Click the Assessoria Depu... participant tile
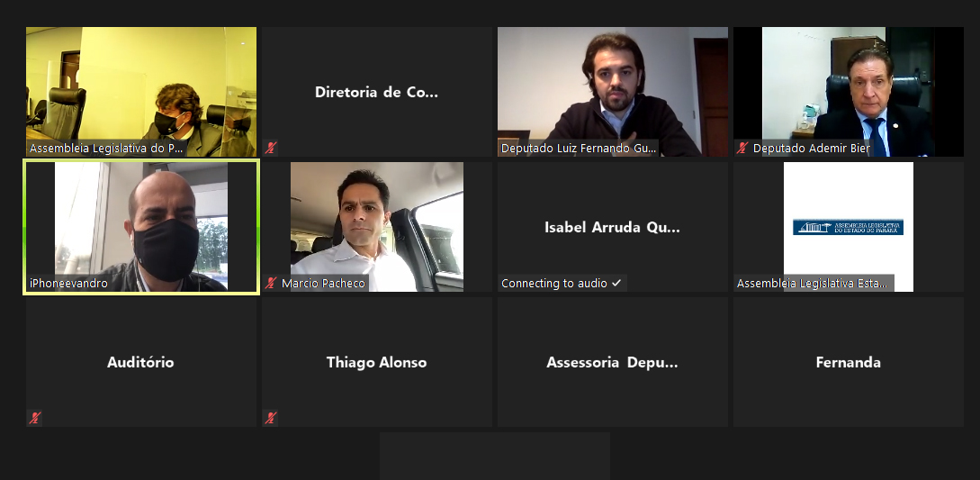The height and width of the screenshot is (480, 980). [x=613, y=362]
